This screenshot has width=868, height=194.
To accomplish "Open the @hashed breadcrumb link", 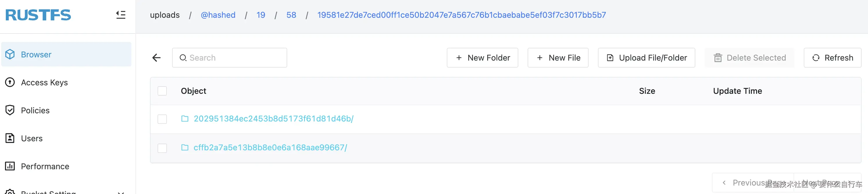I will (218, 15).
